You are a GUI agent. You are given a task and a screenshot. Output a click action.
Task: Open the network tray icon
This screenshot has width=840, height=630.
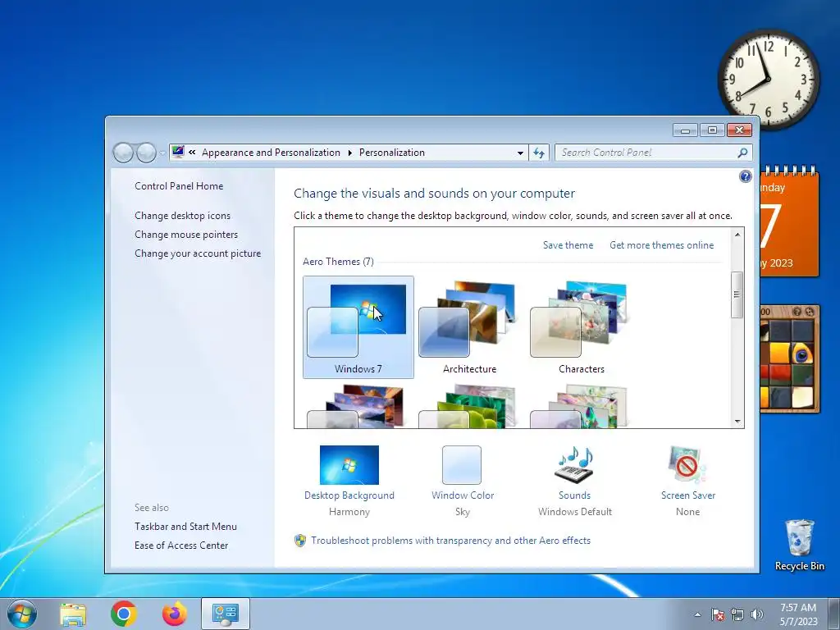(x=737, y=614)
